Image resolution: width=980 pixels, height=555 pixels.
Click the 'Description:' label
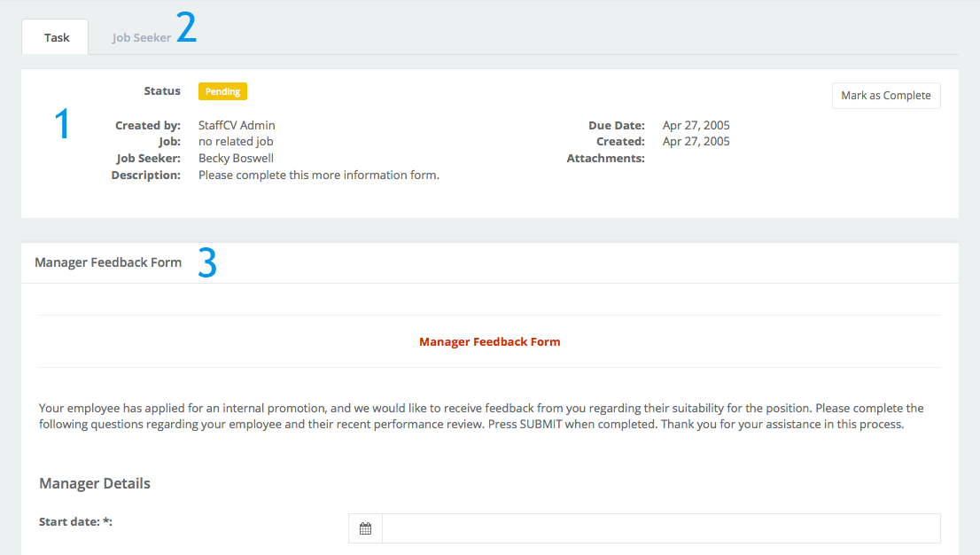point(145,176)
